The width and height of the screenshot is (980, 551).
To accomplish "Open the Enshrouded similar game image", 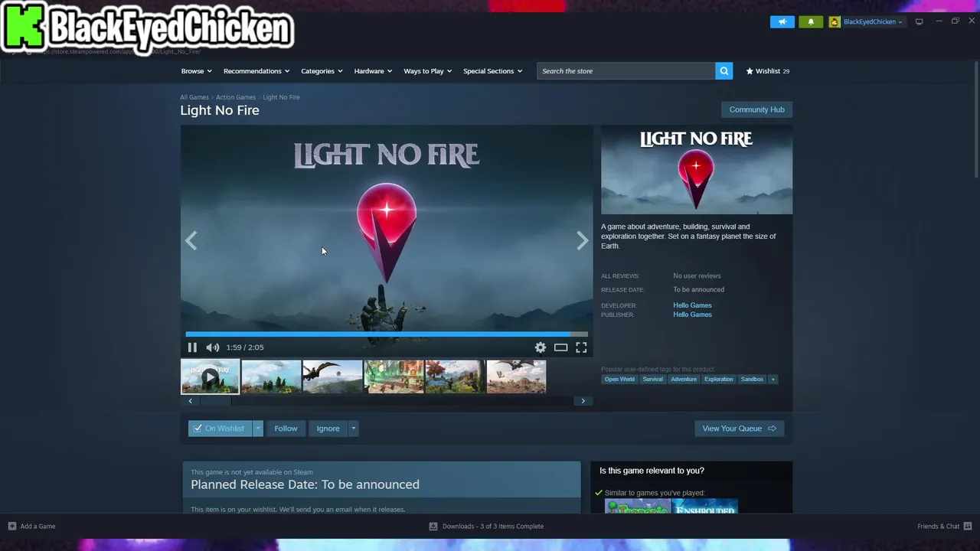I will click(705, 507).
